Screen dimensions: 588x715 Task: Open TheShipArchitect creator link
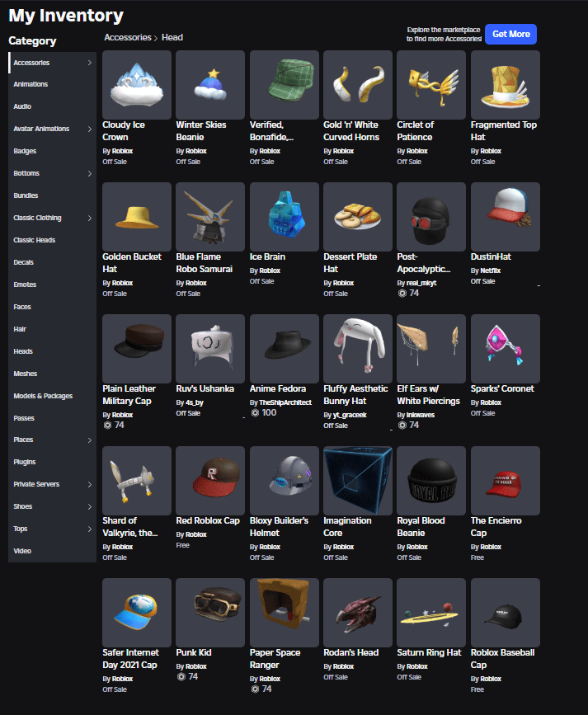285,402
